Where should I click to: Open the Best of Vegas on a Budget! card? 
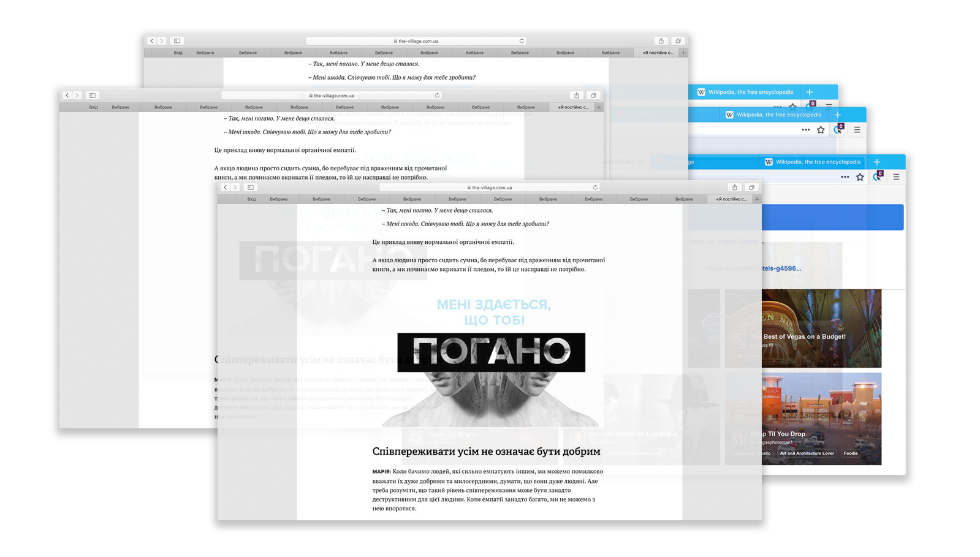803,328
